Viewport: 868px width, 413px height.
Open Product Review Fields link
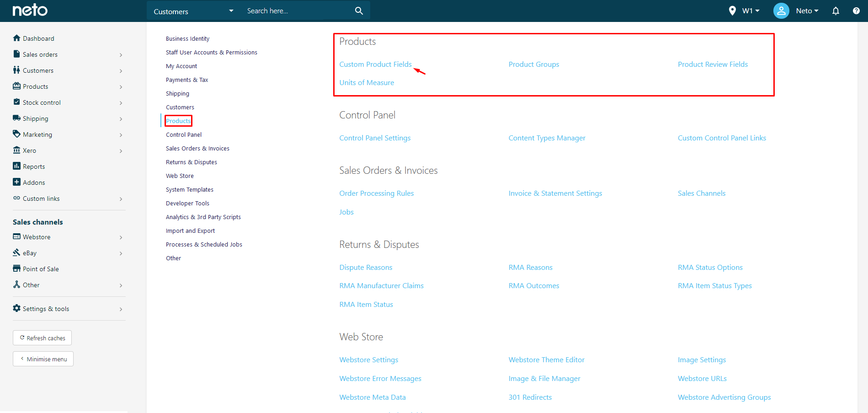[x=713, y=64]
